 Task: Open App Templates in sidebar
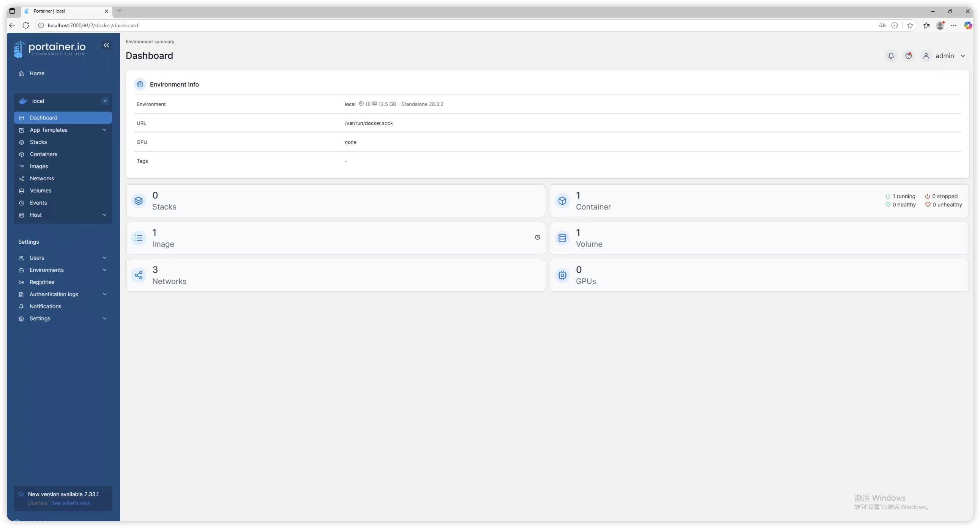tap(49, 130)
